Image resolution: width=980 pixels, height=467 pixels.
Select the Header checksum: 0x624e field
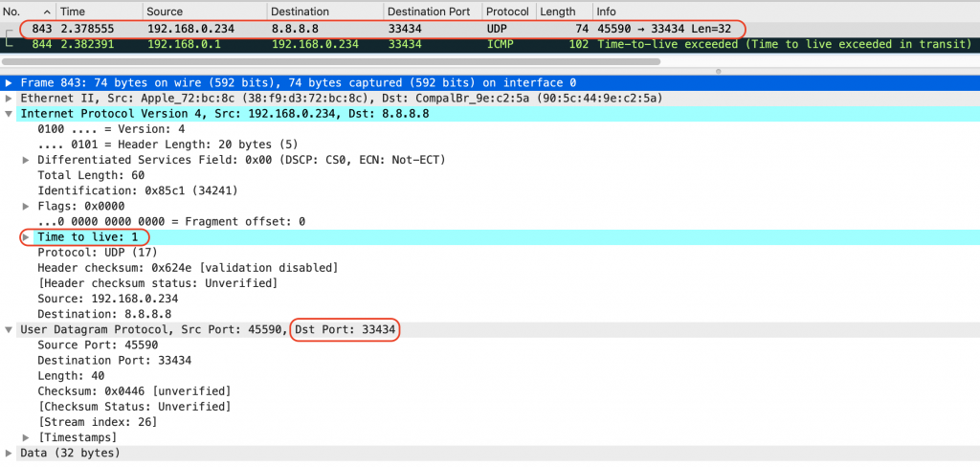187,267
